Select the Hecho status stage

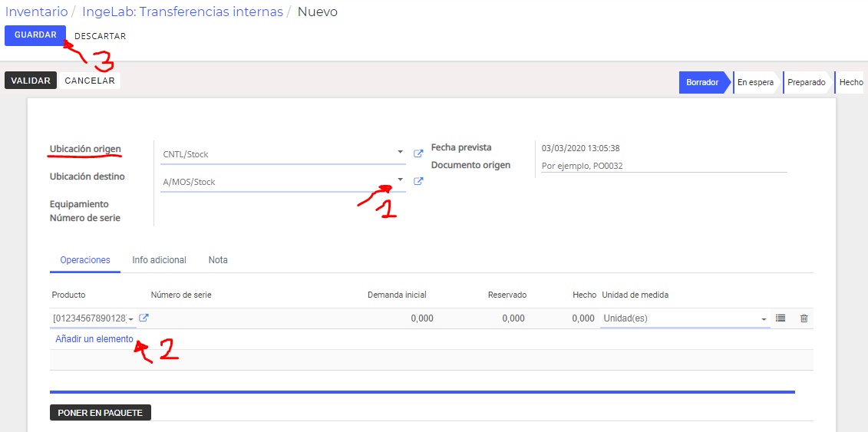click(x=850, y=82)
